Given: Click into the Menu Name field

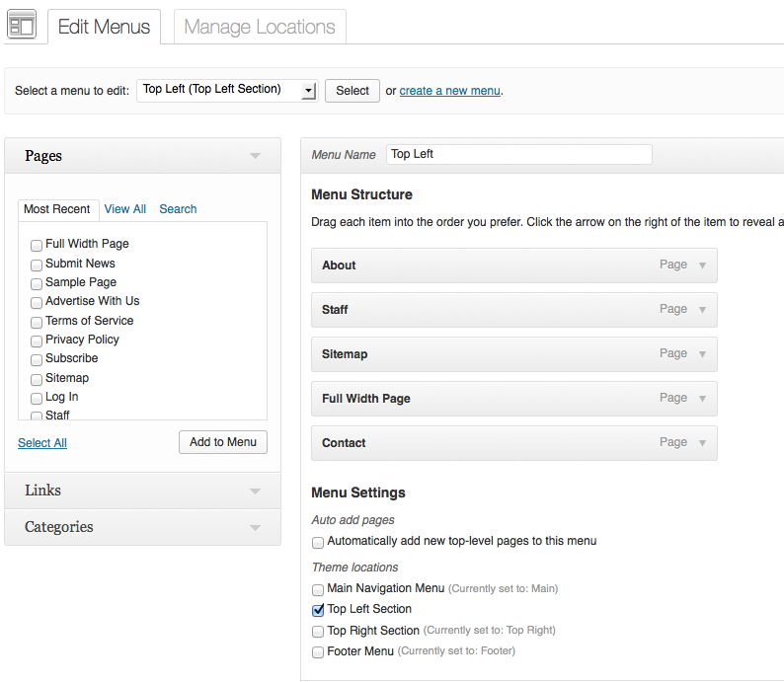Looking at the screenshot, I should (x=518, y=154).
